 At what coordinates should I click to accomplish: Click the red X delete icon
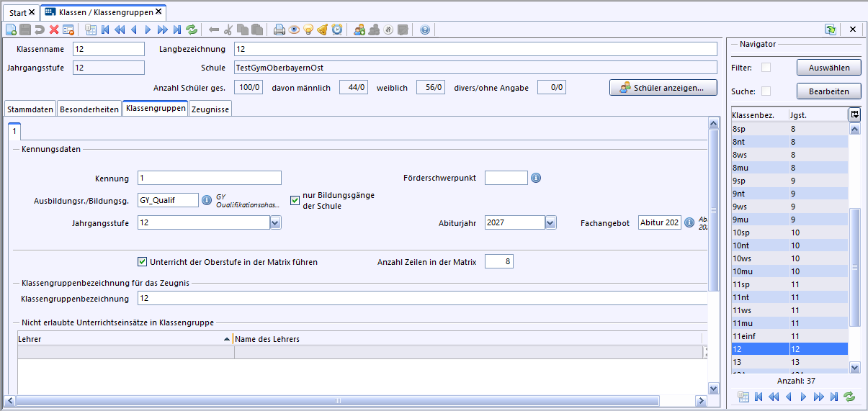click(x=54, y=30)
